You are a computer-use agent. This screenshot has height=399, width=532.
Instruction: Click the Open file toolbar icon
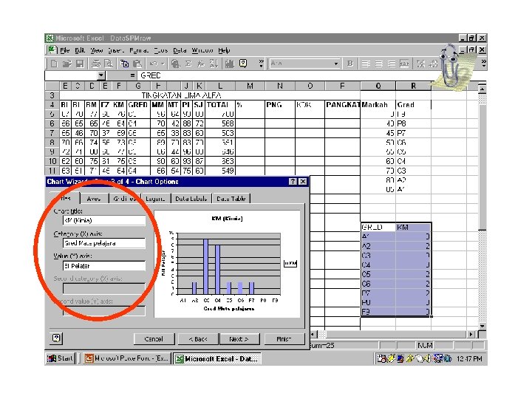point(66,64)
